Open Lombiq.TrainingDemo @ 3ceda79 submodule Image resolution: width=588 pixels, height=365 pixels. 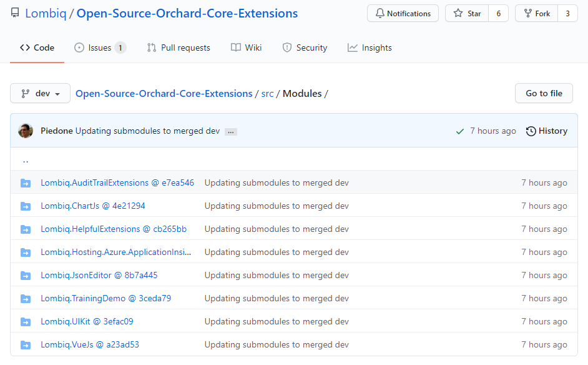click(105, 299)
